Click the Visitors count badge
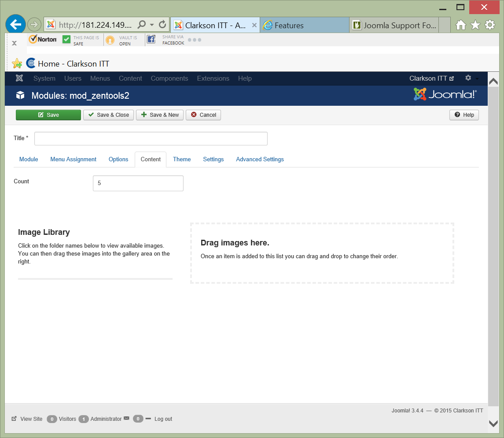 pyautogui.click(x=52, y=419)
